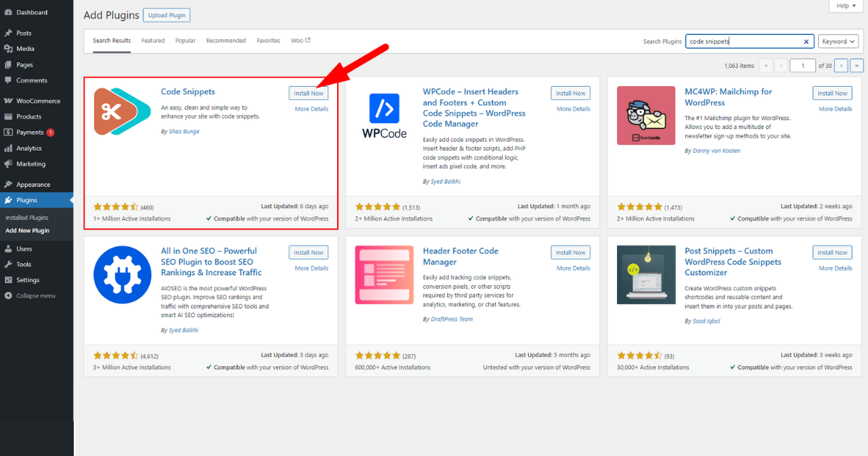Viewport: 868px width, 456px height.
Task: Open the Header Footer Code Manager title
Action: click(x=461, y=256)
